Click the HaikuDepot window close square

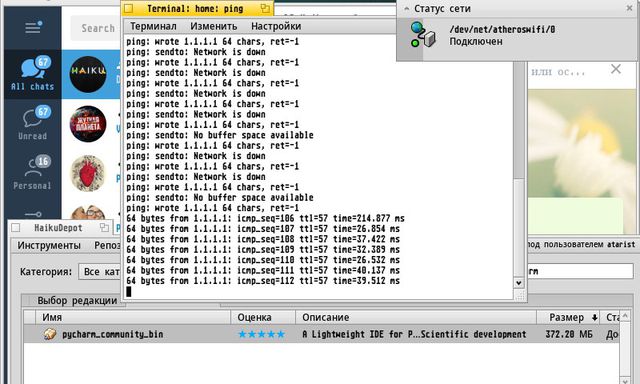pos(16,228)
